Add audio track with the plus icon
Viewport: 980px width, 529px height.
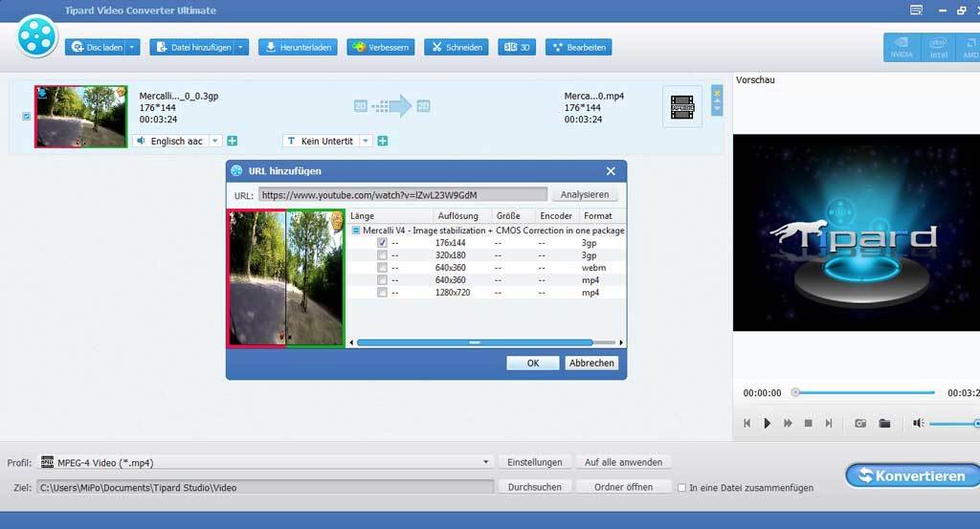pos(233,142)
